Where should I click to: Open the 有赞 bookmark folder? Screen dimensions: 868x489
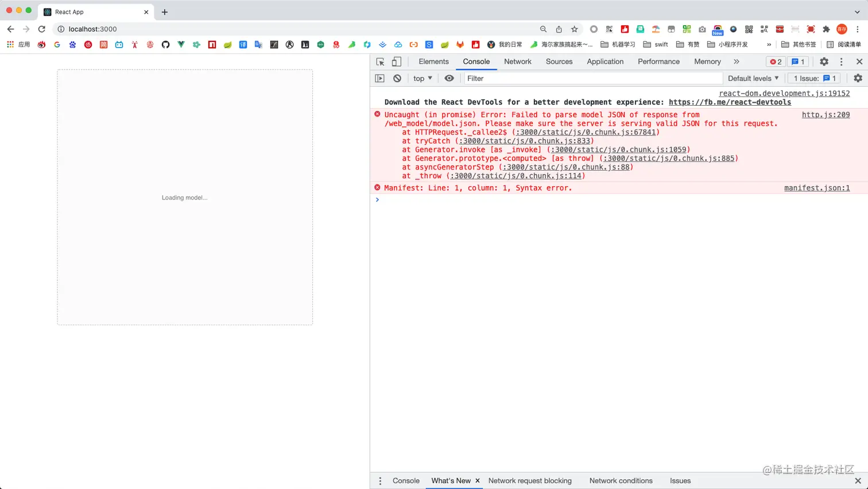tap(688, 44)
